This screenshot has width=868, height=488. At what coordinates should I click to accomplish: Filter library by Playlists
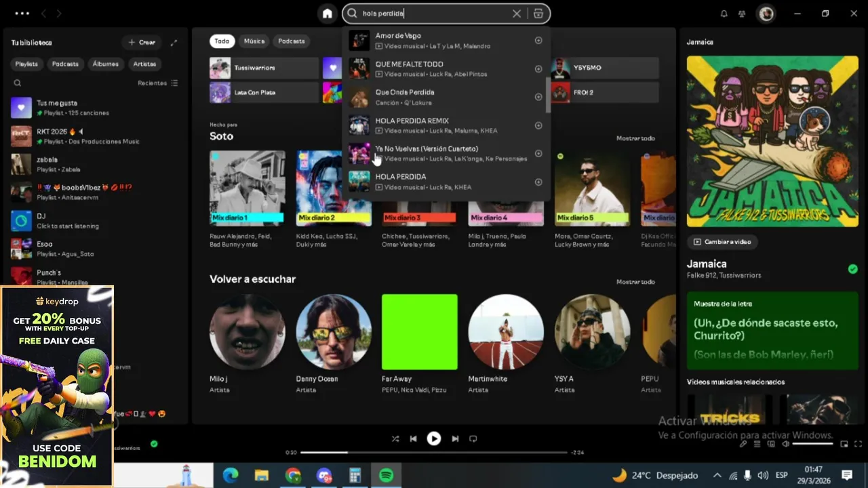[x=26, y=64]
